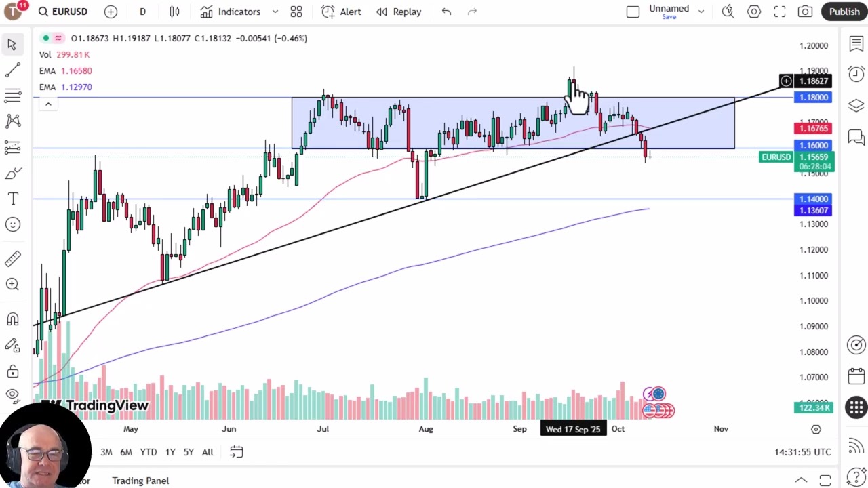The image size is (868, 488).
Task: Select the text annotation tool
Action: 12,199
